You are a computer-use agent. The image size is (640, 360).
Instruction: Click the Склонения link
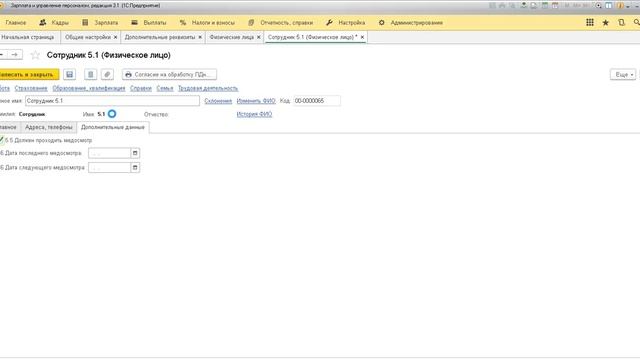[x=218, y=101]
